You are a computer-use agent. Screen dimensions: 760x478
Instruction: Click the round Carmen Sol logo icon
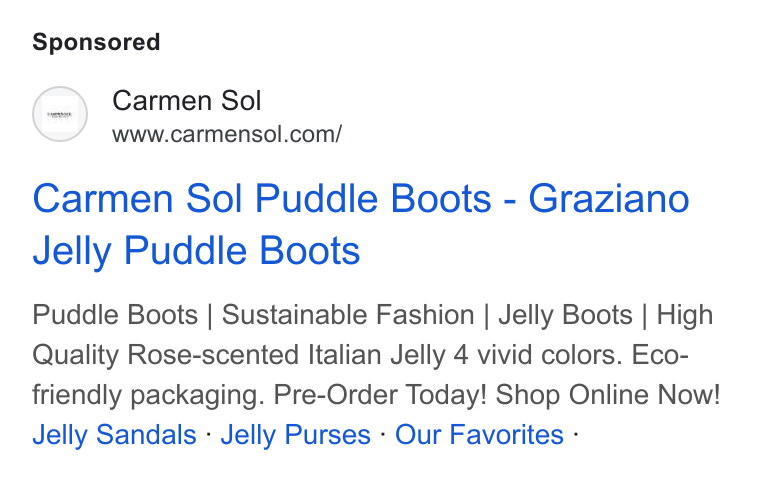(60, 114)
